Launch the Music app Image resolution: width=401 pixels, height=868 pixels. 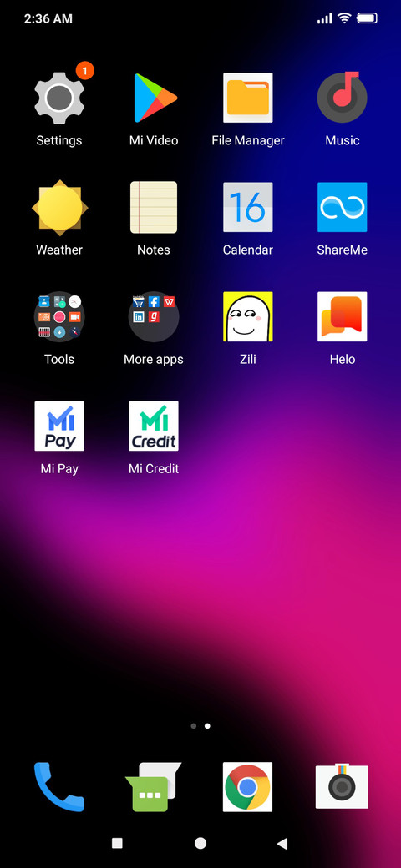tap(342, 98)
